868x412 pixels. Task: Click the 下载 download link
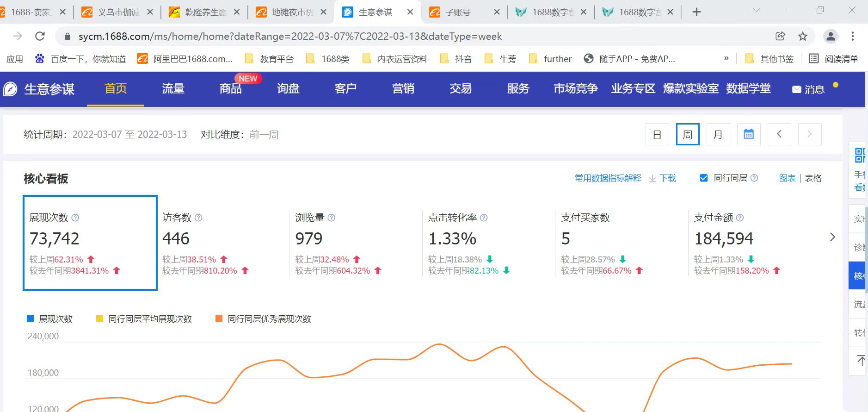[x=663, y=178]
